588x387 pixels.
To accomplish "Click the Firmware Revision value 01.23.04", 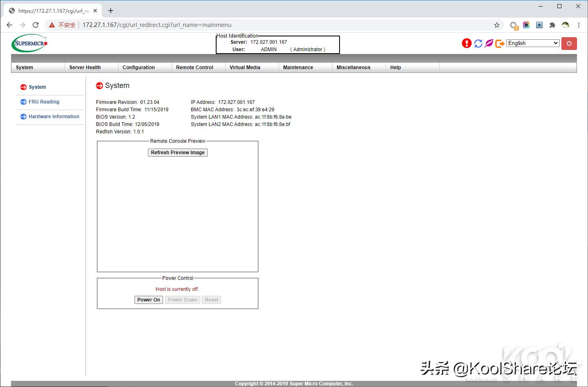I will click(x=150, y=102).
